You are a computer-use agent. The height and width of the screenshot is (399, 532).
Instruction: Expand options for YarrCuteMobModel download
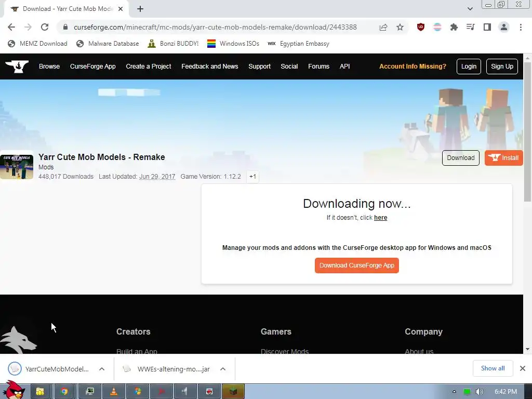click(102, 369)
